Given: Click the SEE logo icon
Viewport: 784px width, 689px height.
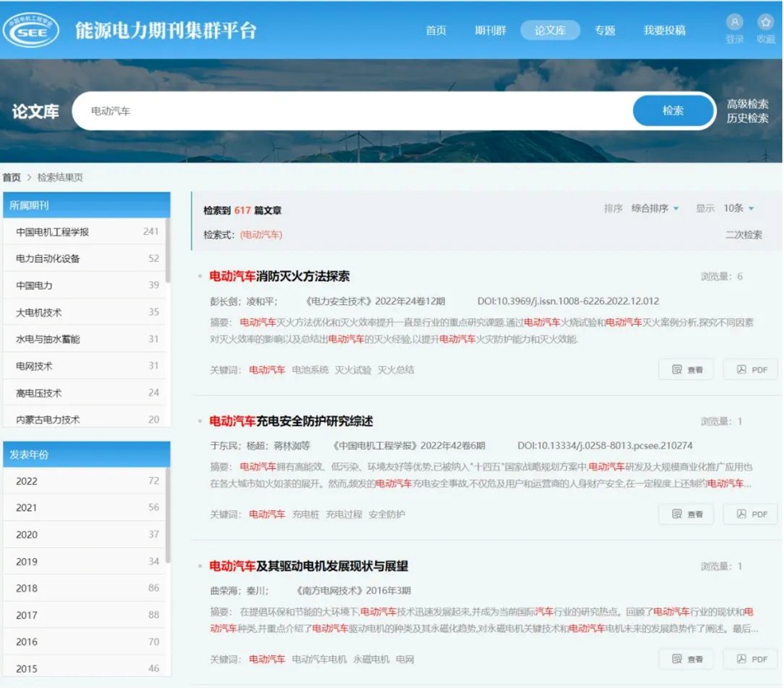Looking at the screenshot, I should [x=31, y=30].
